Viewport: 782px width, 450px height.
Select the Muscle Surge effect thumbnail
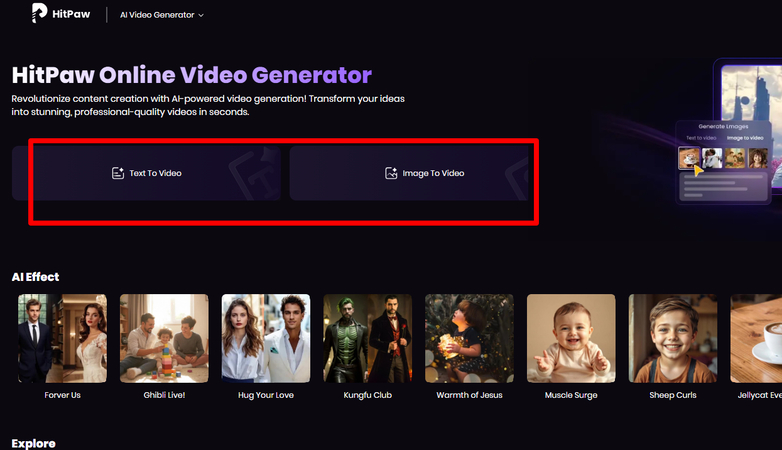coord(571,338)
